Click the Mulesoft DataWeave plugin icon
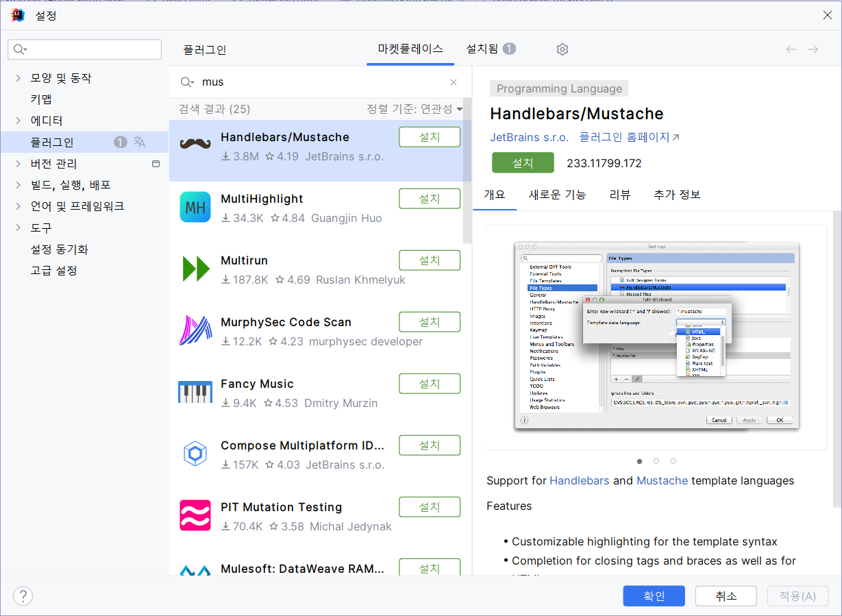 [195, 570]
